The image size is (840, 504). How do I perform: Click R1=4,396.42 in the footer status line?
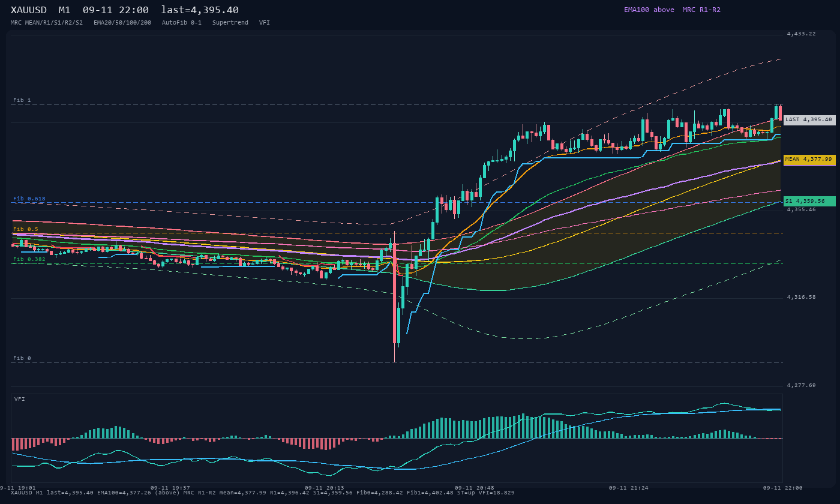(290, 493)
